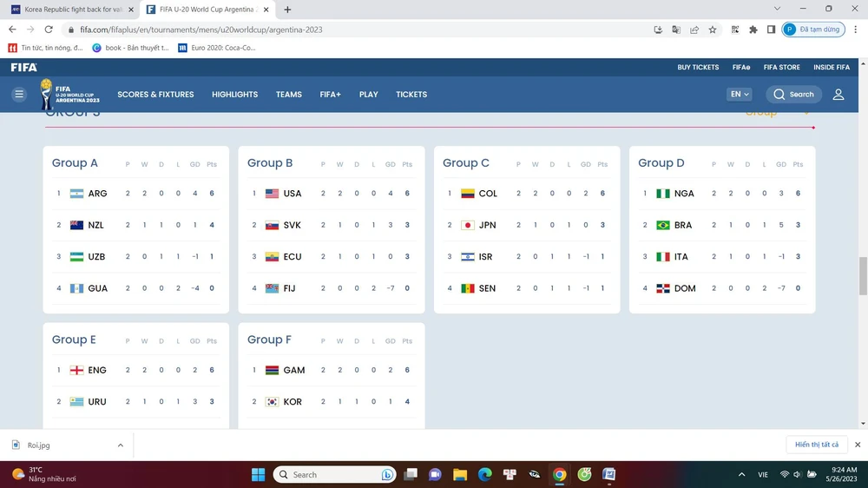Image resolution: width=868 pixels, height=488 pixels.
Task: Click the translate page icon
Action: point(676,30)
